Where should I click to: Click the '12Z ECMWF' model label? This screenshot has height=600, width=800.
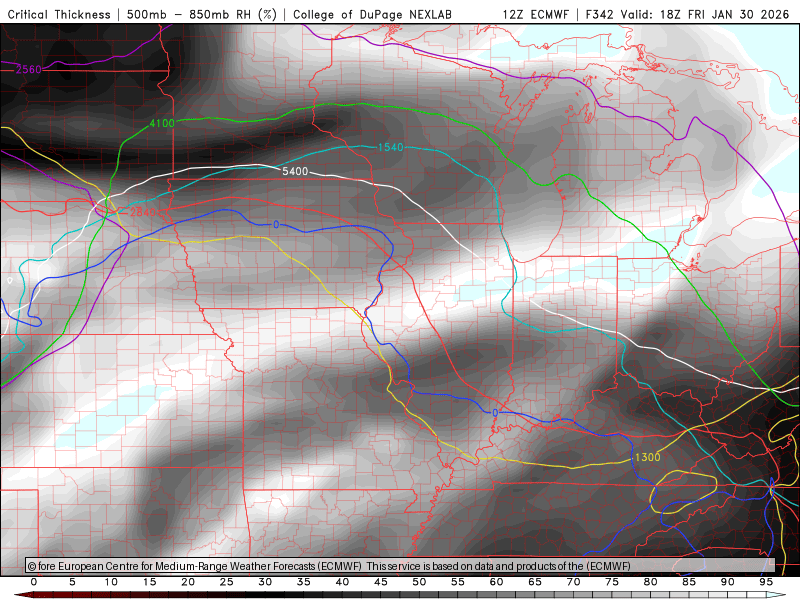pyautogui.click(x=536, y=15)
